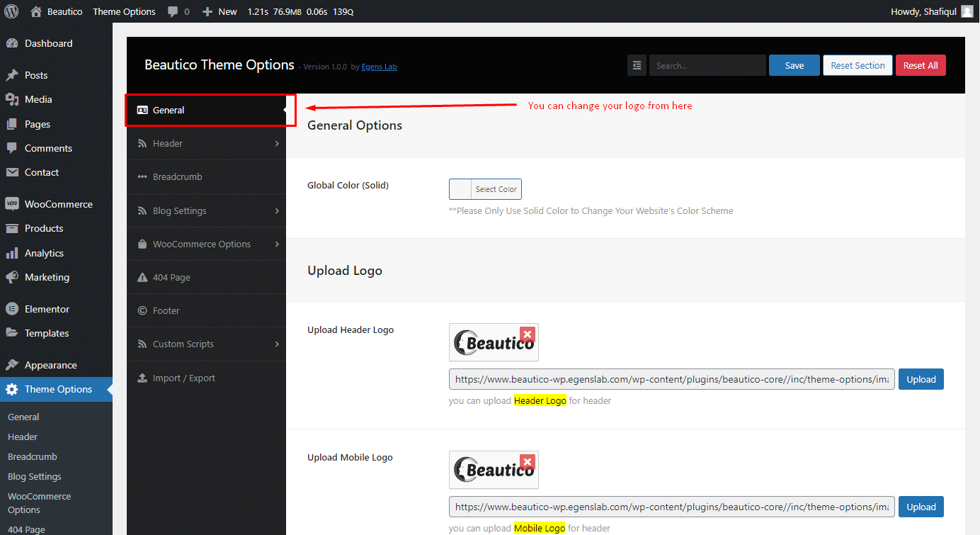Image resolution: width=980 pixels, height=535 pixels.
Task: Click Howdy, Shafiqul account menu
Action: (x=933, y=11)
